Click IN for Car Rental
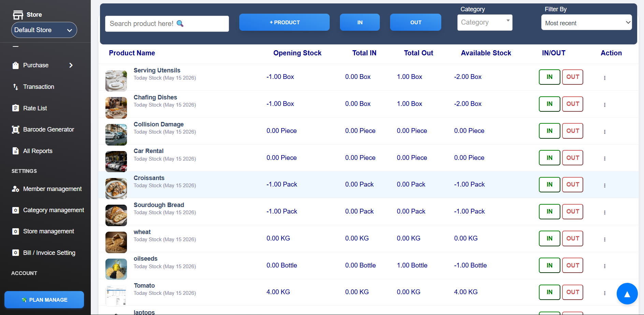The height and width of the screenshot is (315, 644). [x=549, y=157]
